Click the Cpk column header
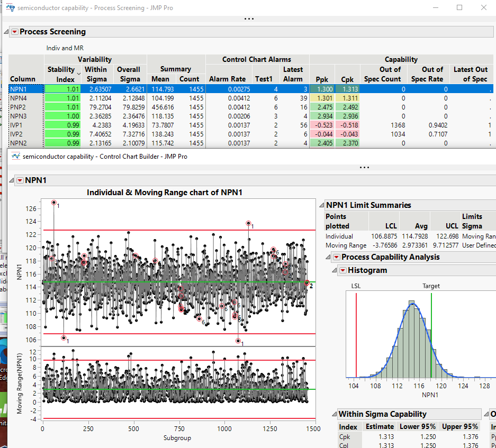 pos(347,79)
